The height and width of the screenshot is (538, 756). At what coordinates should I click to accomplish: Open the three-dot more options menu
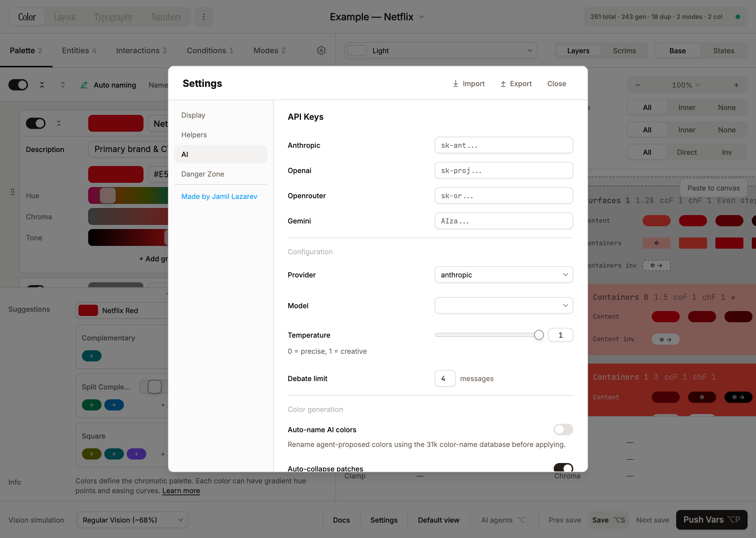coord(203,17)
